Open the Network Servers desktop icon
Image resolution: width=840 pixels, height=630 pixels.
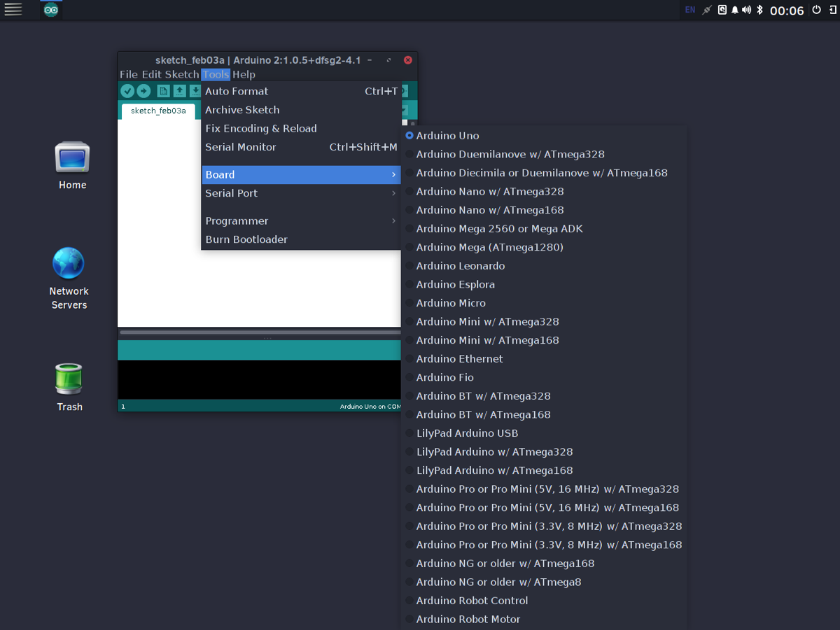(69, 278)
